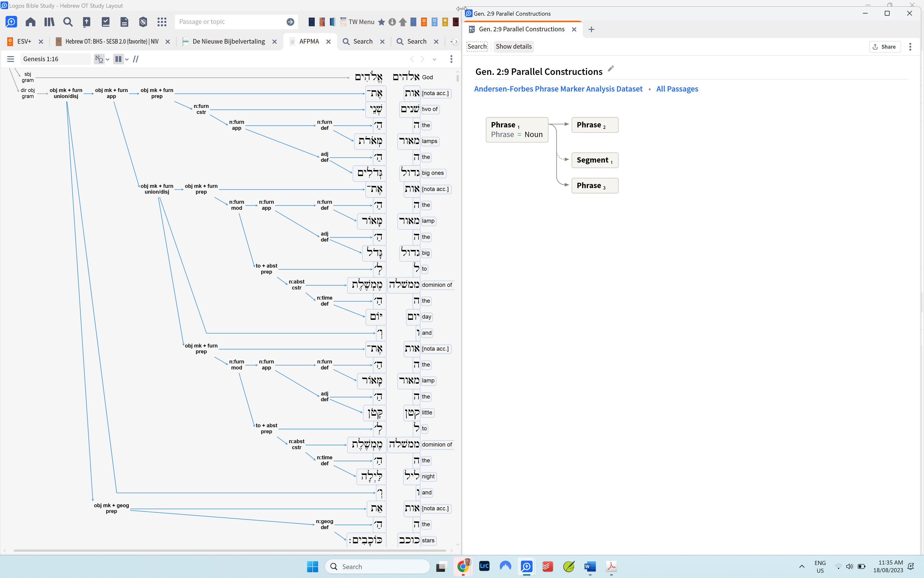Open Andersen-Forbes Phrase Marker Analysis Dataset link
Screen dimensions: 924x578
click(558, 89)
